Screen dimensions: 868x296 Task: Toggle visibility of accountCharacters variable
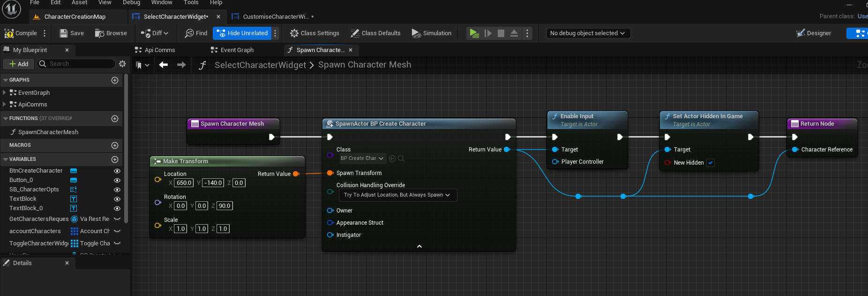117,231
